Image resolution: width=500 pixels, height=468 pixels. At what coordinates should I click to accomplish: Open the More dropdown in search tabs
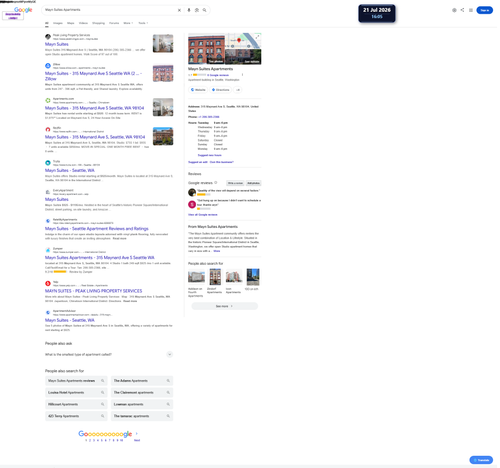(129, 23)
